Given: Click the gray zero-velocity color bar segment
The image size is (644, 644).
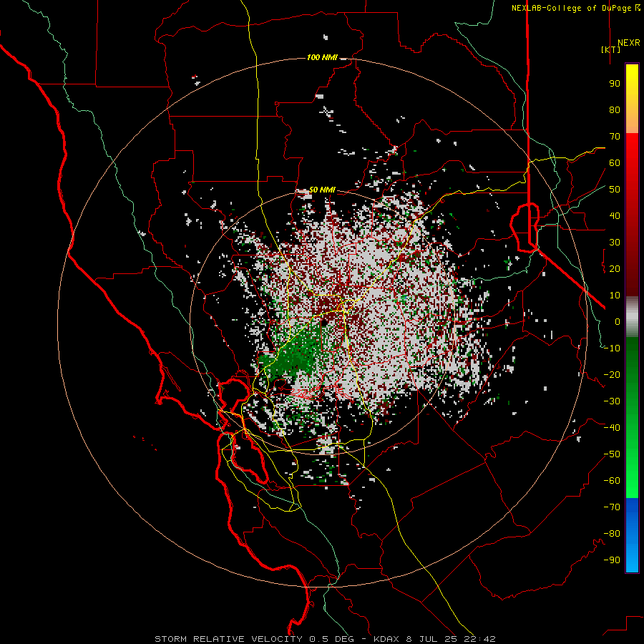Looking at the screenshot, I should pos(632,317).
